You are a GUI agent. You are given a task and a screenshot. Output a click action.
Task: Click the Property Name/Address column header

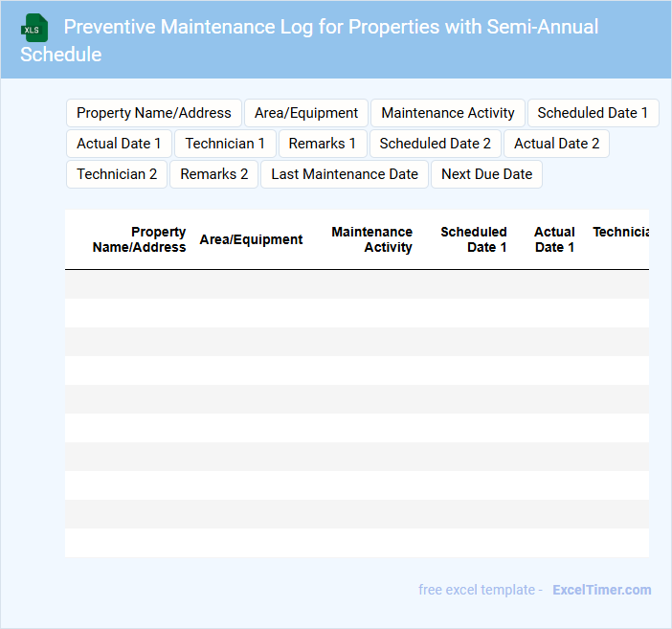(x=140, y=239)
